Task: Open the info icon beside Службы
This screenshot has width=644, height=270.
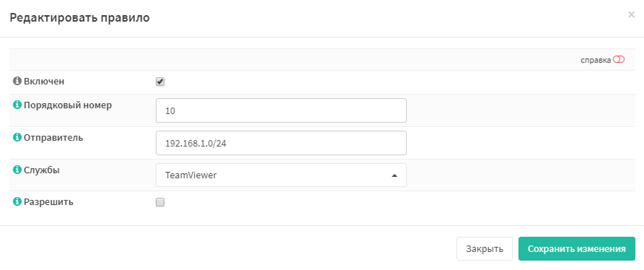Action: 17,170
